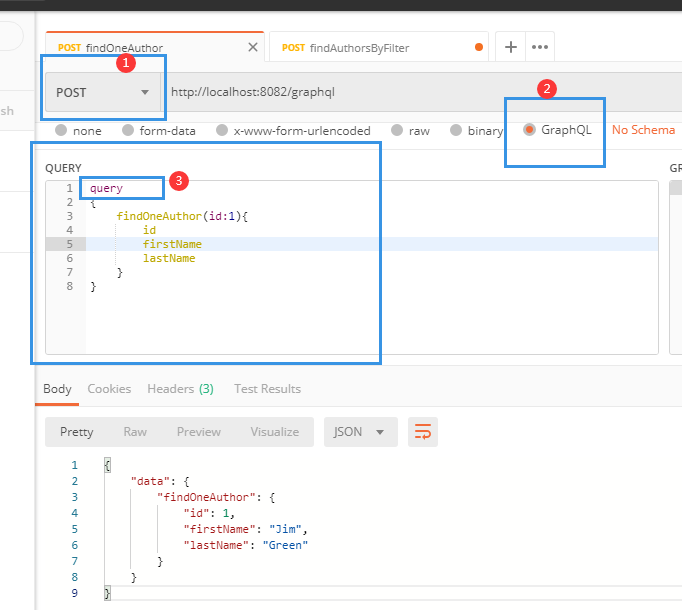Select the binary body type
This screenshot has height=610, width=682.
coord(477,131)
